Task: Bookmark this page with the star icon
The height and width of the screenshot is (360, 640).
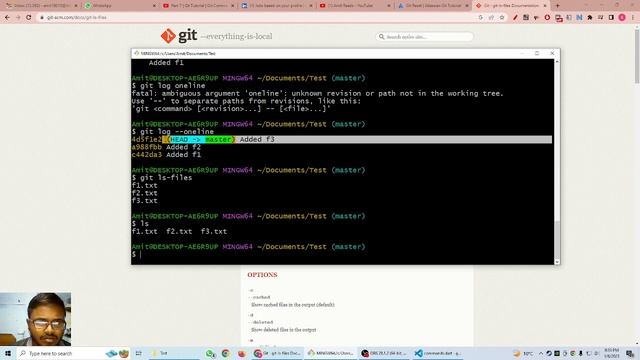Action: click(502, 18)
